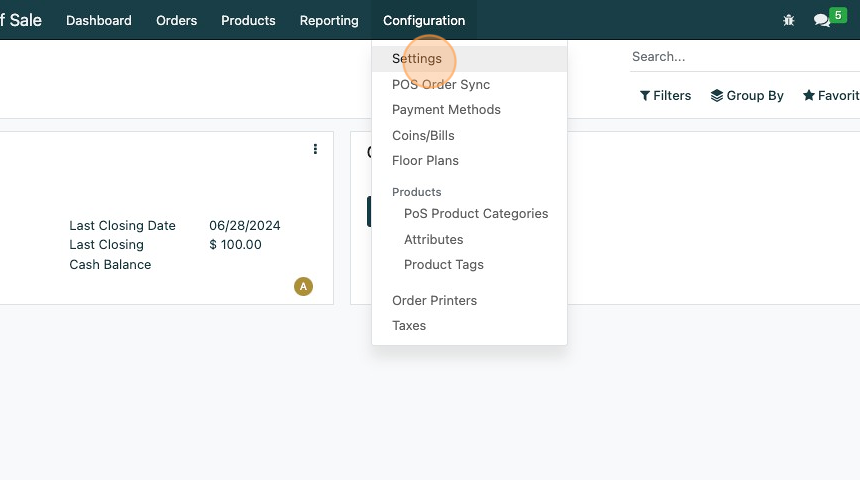Select Coins/Bills menu item

pyautogui.click(x=423, y=135)
